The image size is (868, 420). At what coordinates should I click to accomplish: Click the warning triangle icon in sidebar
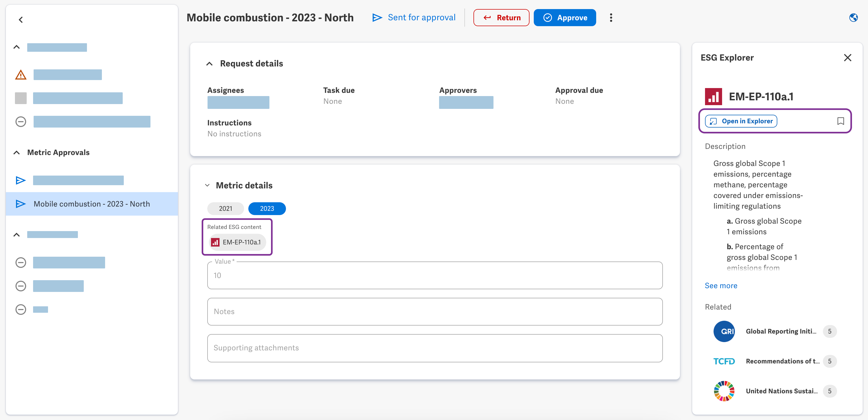point(21,74)
